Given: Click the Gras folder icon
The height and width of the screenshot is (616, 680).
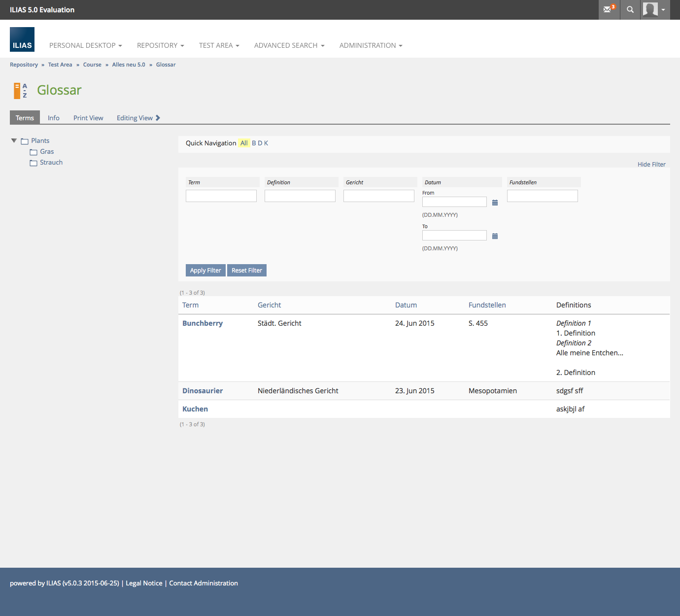Looking at the screenshot, I should pyautogui.click(x=34, y=152).
